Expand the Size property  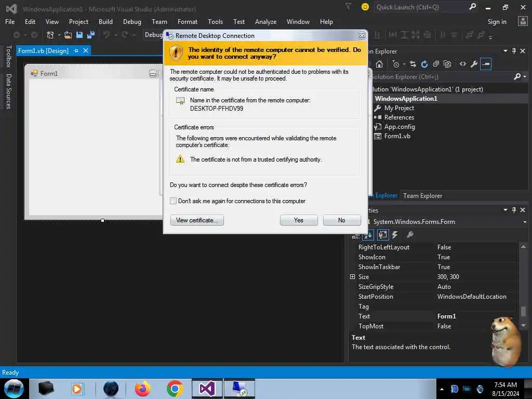(353, 277)
